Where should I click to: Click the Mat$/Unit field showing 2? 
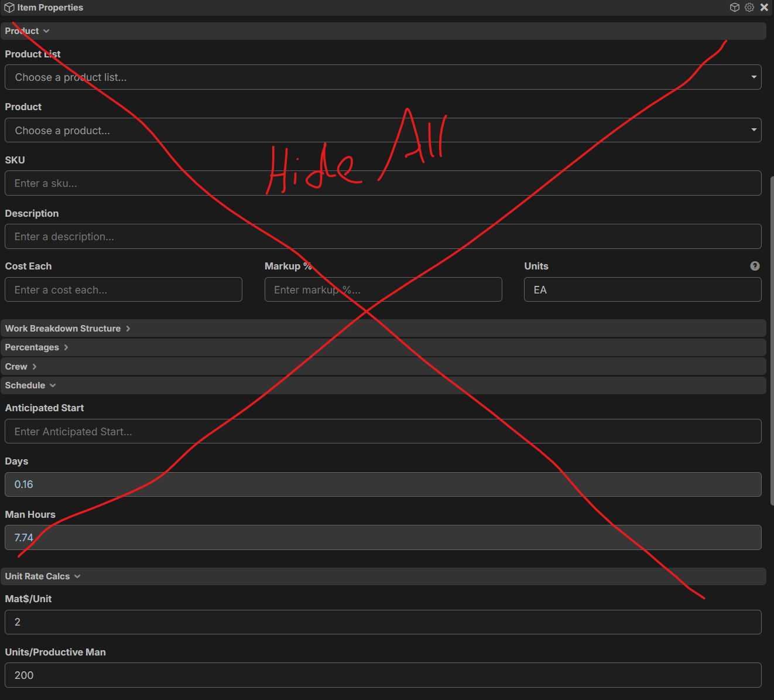pyautogui.click(x=383, y=622)
